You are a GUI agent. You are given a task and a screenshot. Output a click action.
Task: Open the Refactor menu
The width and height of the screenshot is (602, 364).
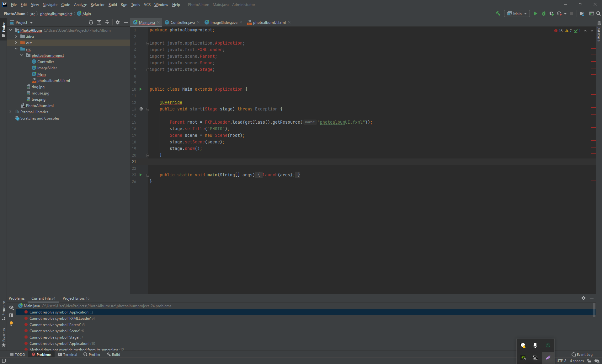97,4
